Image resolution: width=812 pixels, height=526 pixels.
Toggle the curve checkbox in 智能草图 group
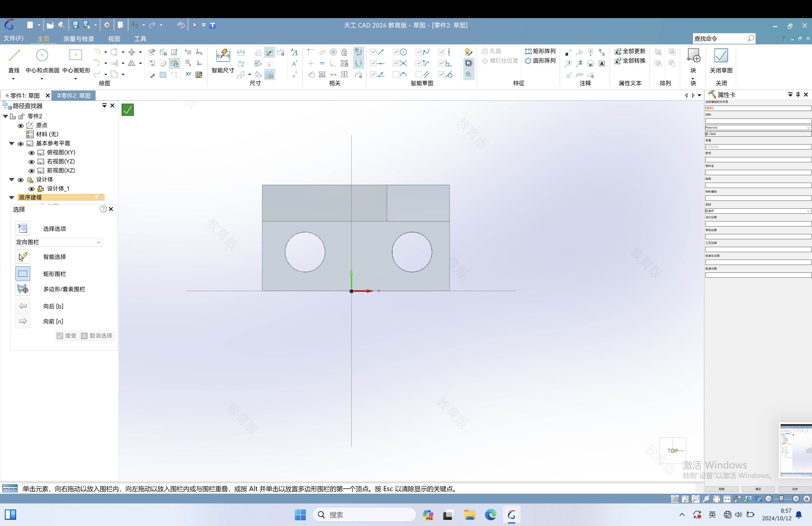tap(419, 52)
